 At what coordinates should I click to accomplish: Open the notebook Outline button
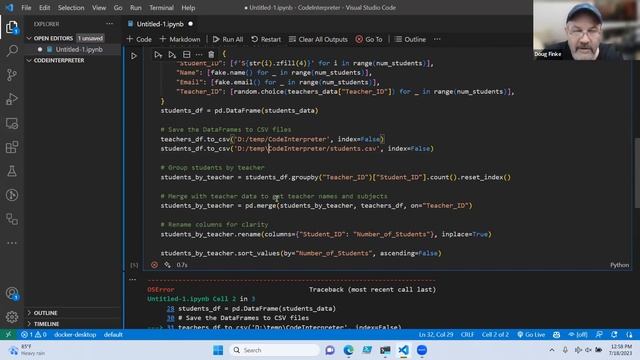410,39
